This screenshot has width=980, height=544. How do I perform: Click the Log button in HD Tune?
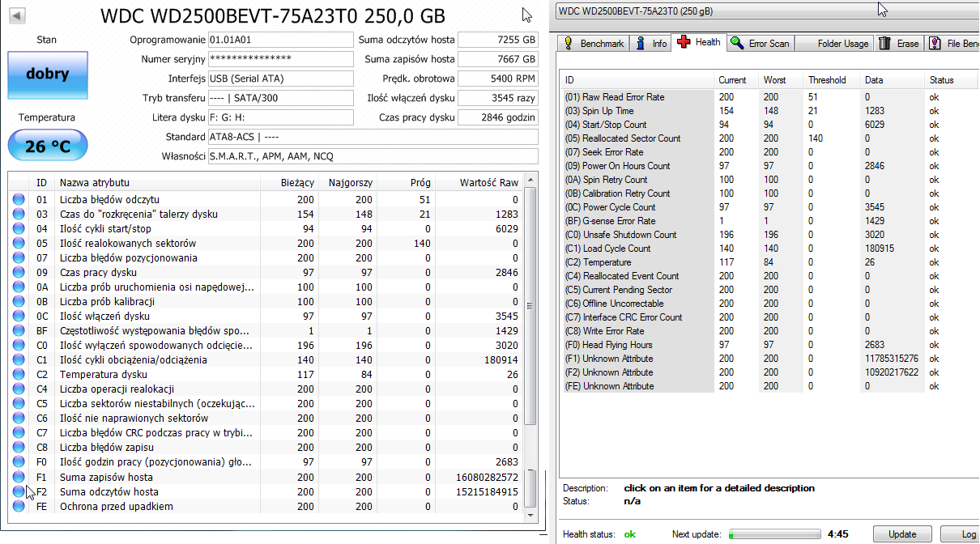[x=962, y=534]
